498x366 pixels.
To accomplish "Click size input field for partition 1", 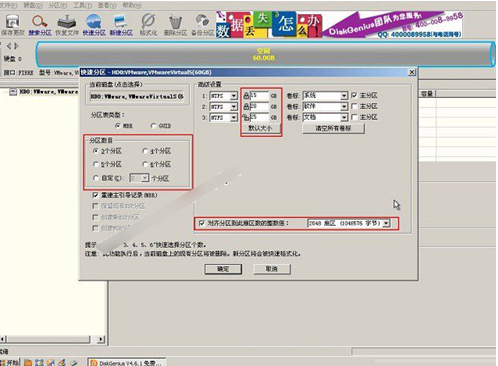I will pos(259,96).
